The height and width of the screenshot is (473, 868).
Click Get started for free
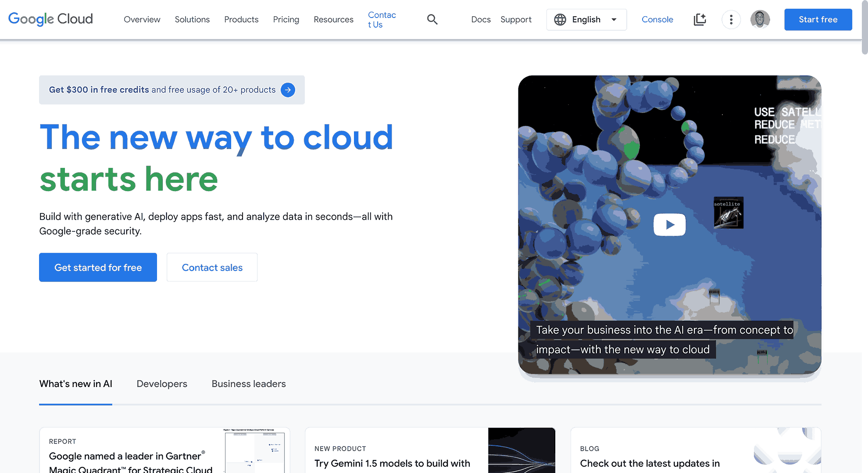click(97, 267)
